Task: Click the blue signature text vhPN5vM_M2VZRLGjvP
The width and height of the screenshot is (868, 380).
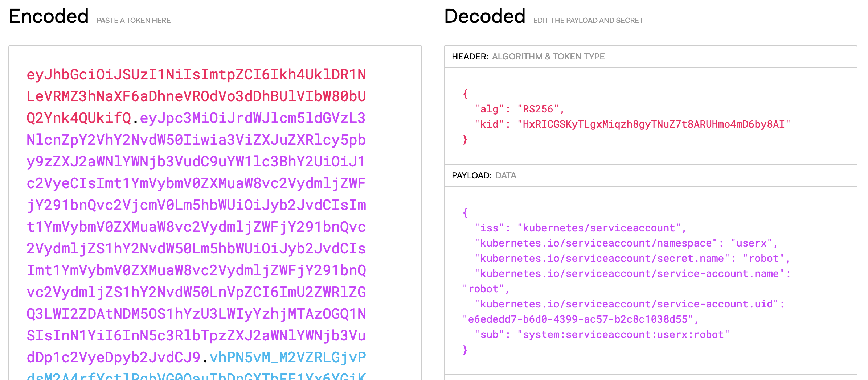Action: coord(288,358)
